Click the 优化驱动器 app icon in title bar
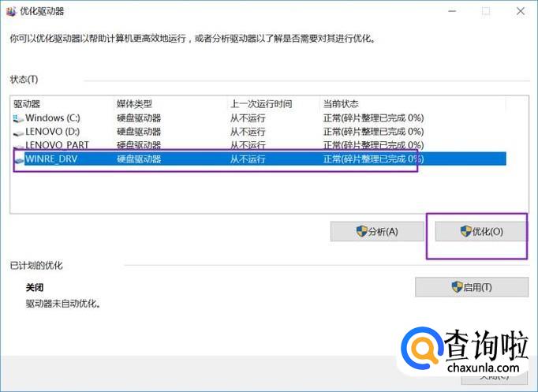The image size is (538, 392). (10, 11)
